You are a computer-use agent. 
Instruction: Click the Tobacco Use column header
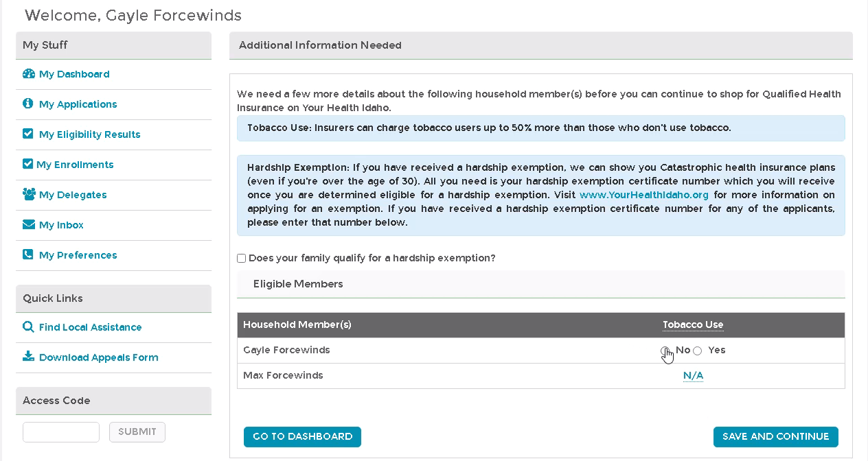pos(693,325)
